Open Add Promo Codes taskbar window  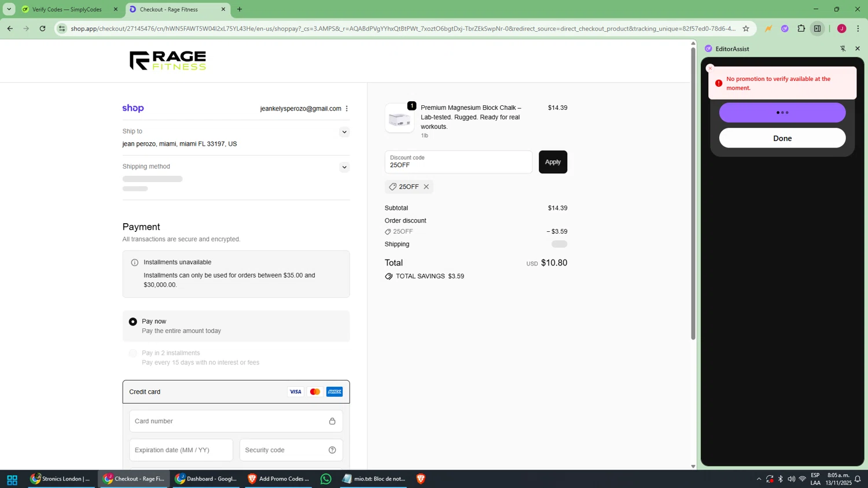[x=279, y=479]
